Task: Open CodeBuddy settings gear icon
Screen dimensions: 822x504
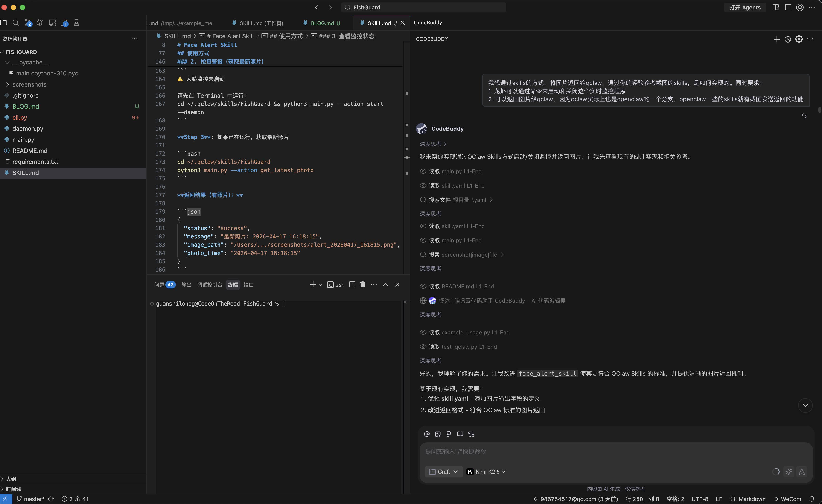Action: click(x=799, y=39)
